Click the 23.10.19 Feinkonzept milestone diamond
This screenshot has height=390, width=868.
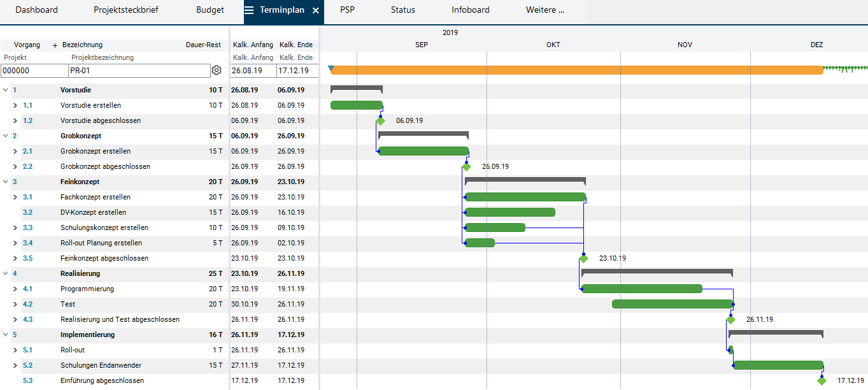(x=583, y=259)
